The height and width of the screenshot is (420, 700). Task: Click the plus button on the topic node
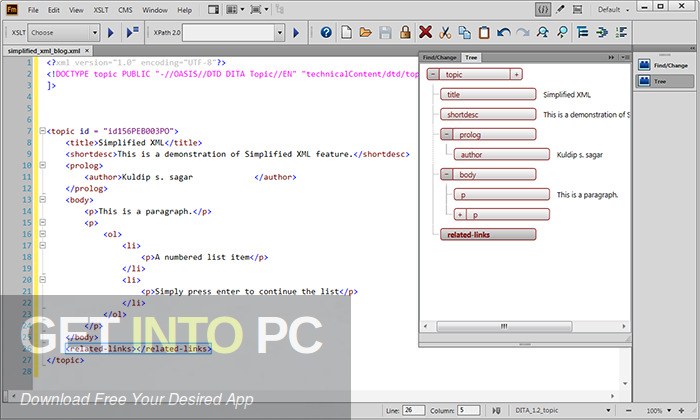pos(516,75)
